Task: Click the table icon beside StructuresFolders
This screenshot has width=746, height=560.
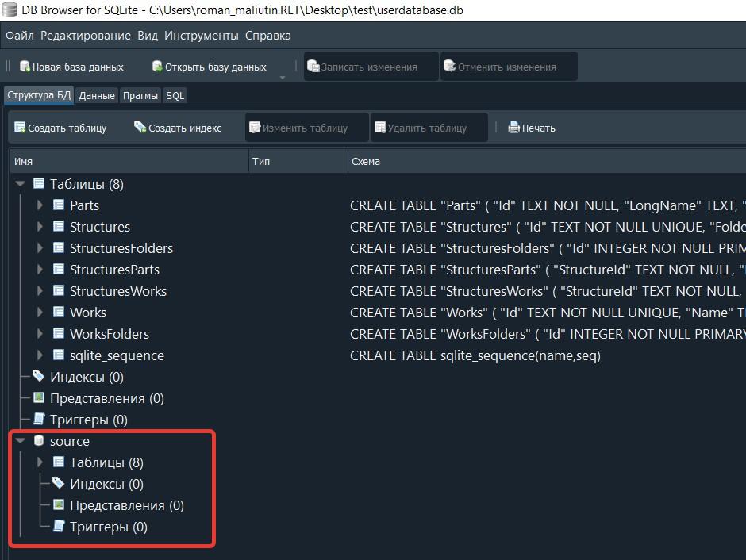Action: pyautogui.click(x=59, y=247)
